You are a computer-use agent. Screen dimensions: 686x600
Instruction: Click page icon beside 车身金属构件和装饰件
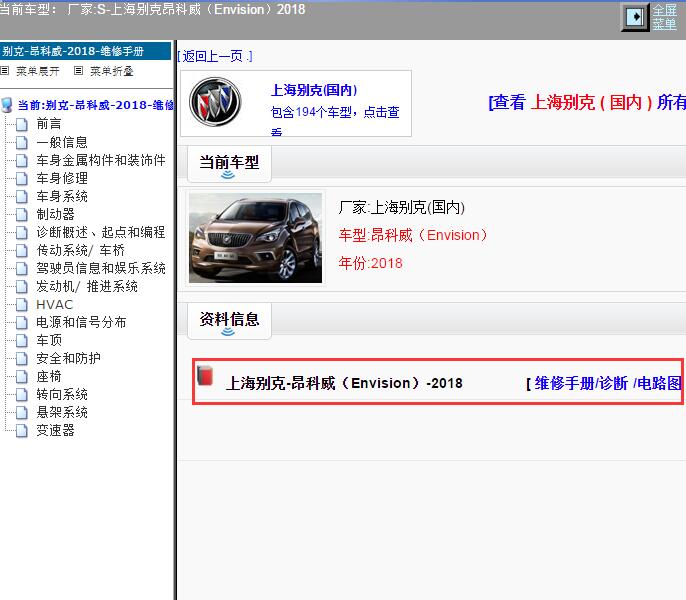(22, 161)
